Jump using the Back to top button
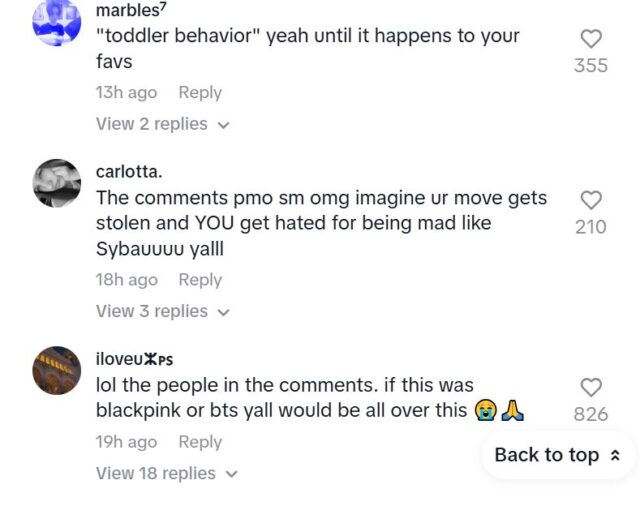This screenshot has height=506, width=640. click(558, 455)
